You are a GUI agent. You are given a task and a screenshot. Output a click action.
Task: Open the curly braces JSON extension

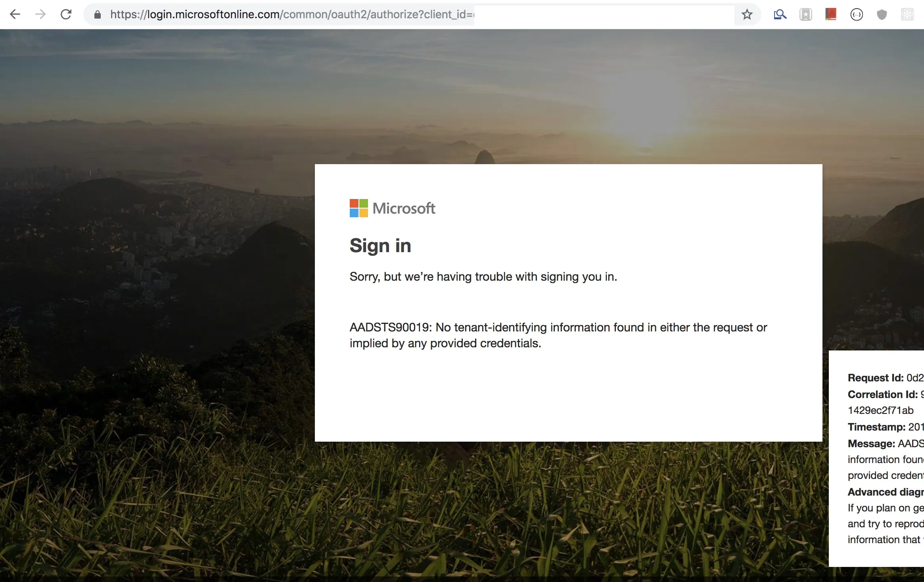(x=857, y=15)
